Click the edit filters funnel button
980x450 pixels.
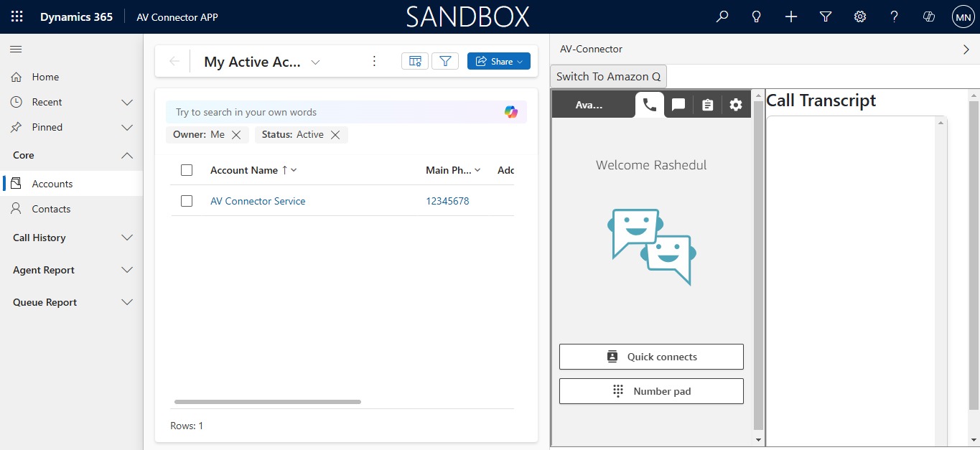(445, 61)
